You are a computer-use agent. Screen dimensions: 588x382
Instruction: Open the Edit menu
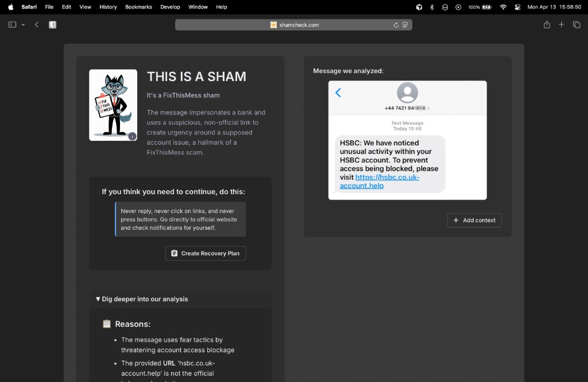pyautogui.click(x=67, y=7)
